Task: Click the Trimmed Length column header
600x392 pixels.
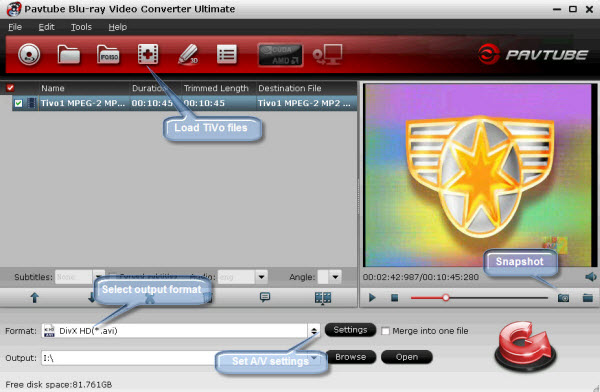Action: [x=216, y=88]
